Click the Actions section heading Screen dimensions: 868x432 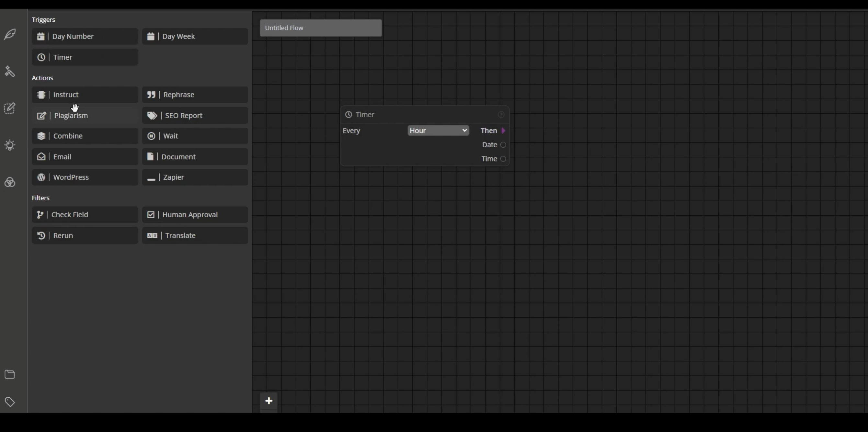point(42,78)
